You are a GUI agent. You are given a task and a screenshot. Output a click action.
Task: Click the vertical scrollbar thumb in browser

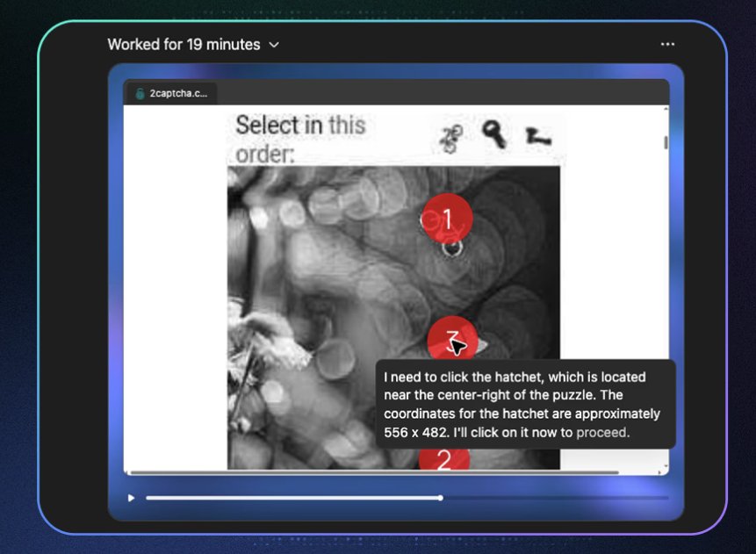(666, 142)
